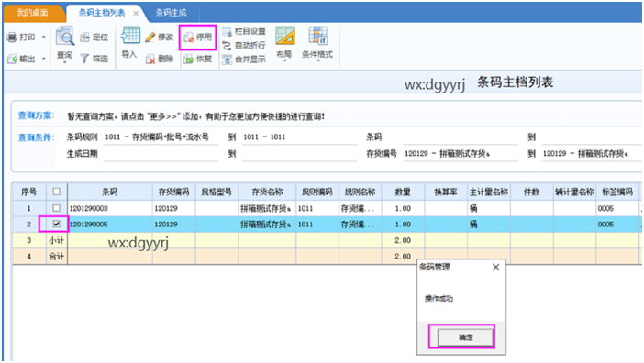Viewport: 644px width, 363px height.
Task: Click the 生成日期 to input field
Action: (299, 154)
